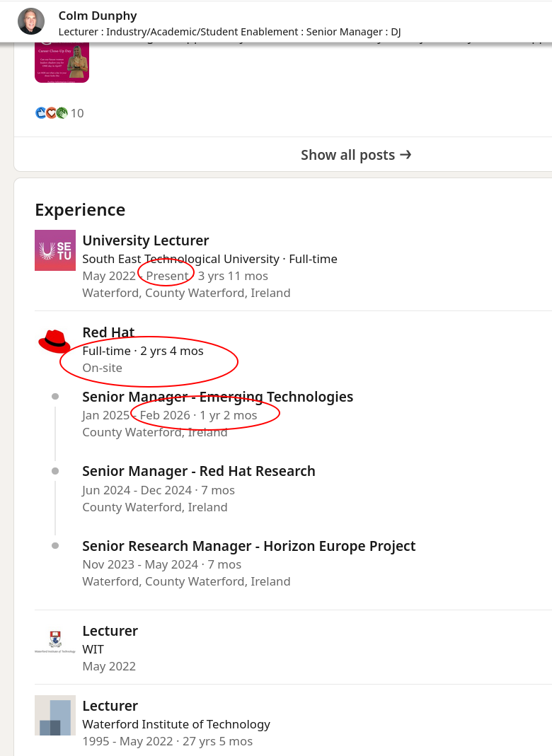Click Colm Dunphy's profile photo avatar
Image resolution: width=552 pixels, height=756 pixels.
(x=30, y=22)
